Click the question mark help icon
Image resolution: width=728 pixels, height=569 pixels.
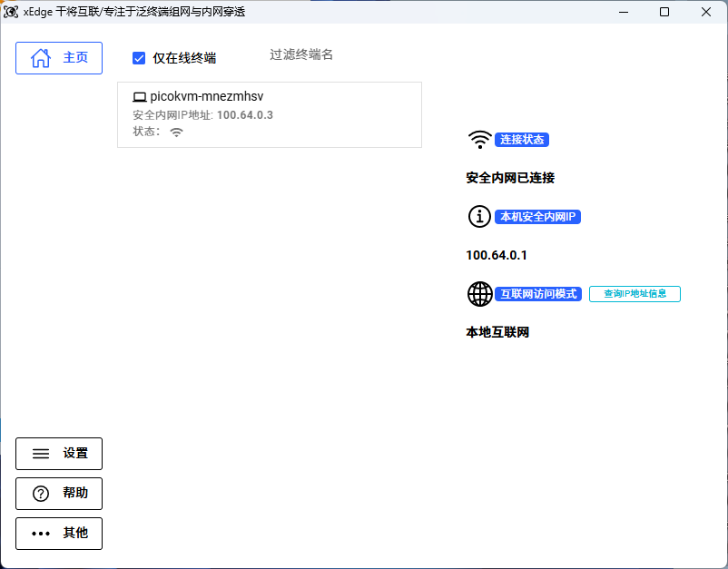pyautogui.click(x=41, y=494)
